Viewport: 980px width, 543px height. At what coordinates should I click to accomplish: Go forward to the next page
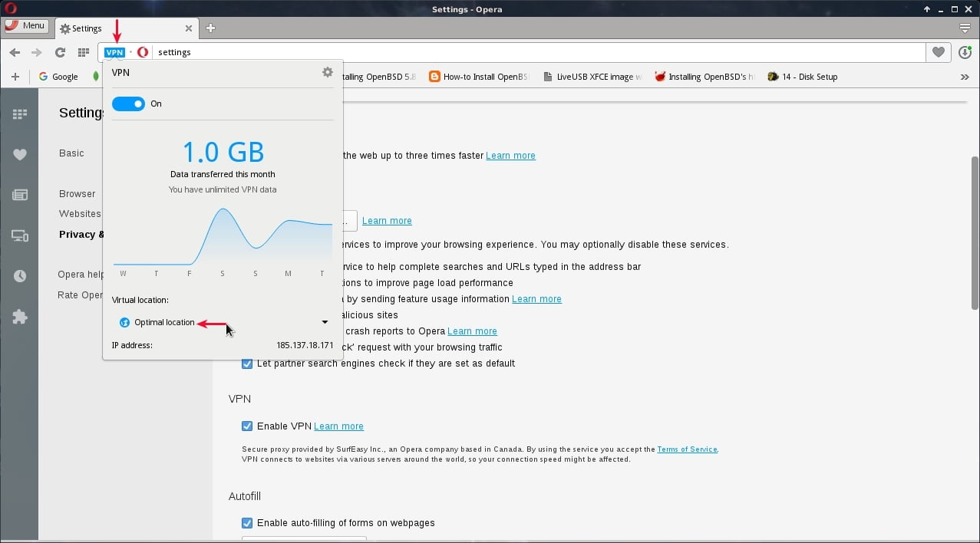click(36, 52)
